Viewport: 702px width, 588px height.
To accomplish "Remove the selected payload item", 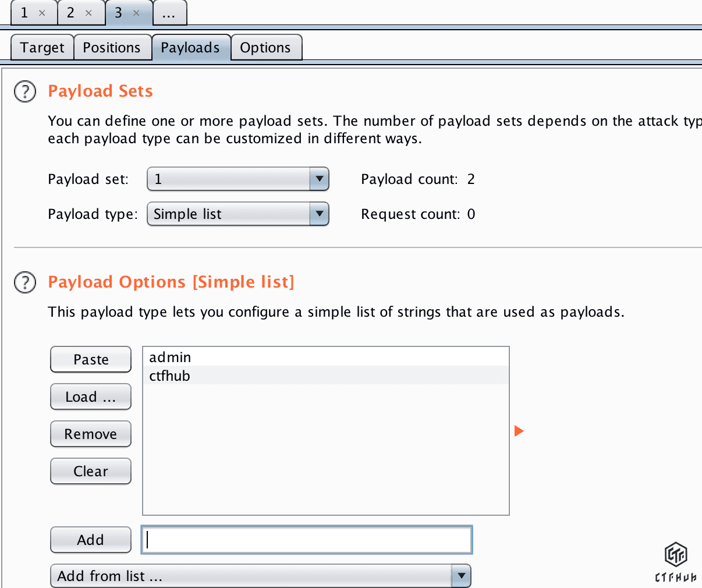I will [91, 434].
